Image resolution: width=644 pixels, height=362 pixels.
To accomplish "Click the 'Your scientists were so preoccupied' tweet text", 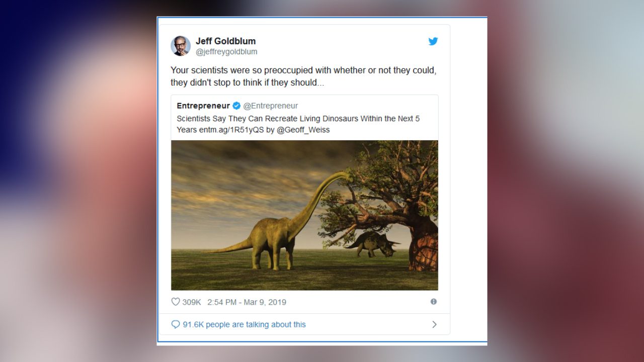I will tap(303, 76).
